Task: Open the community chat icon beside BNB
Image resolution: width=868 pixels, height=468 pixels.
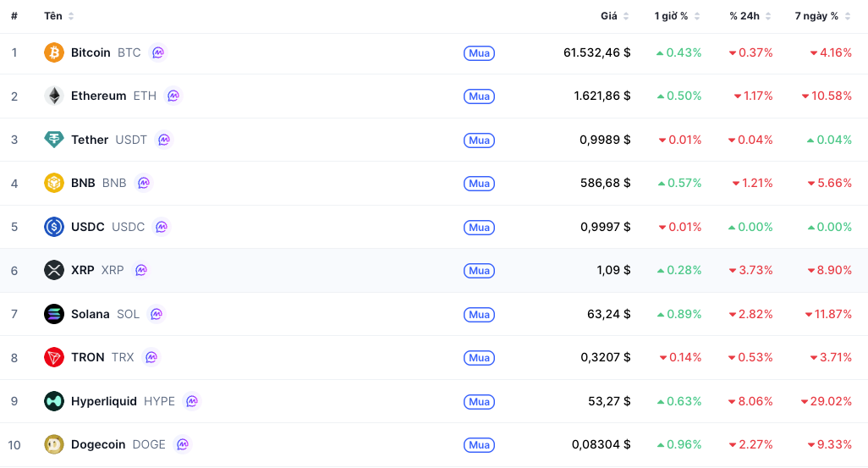Action: click(x=143, y=183)
